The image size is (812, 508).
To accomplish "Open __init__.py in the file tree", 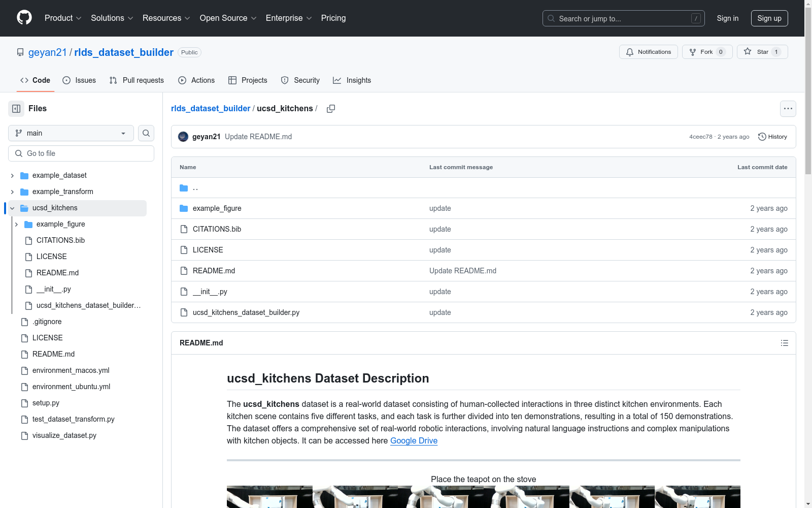I will coord(53,289).
